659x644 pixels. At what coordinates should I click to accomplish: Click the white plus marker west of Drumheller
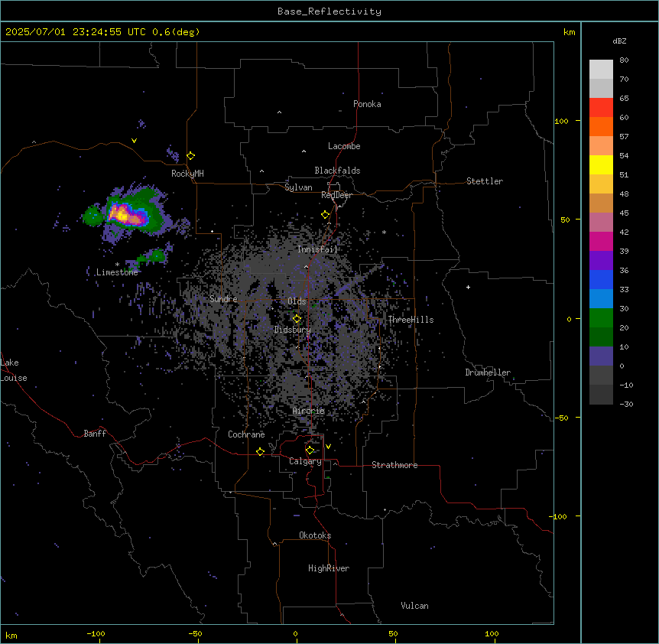pos(468,287)
